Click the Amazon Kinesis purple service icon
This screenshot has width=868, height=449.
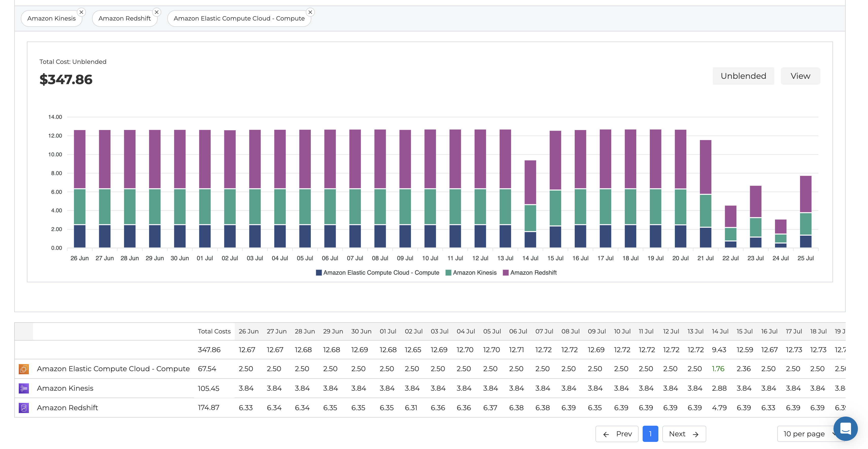(x=24, y=388)
